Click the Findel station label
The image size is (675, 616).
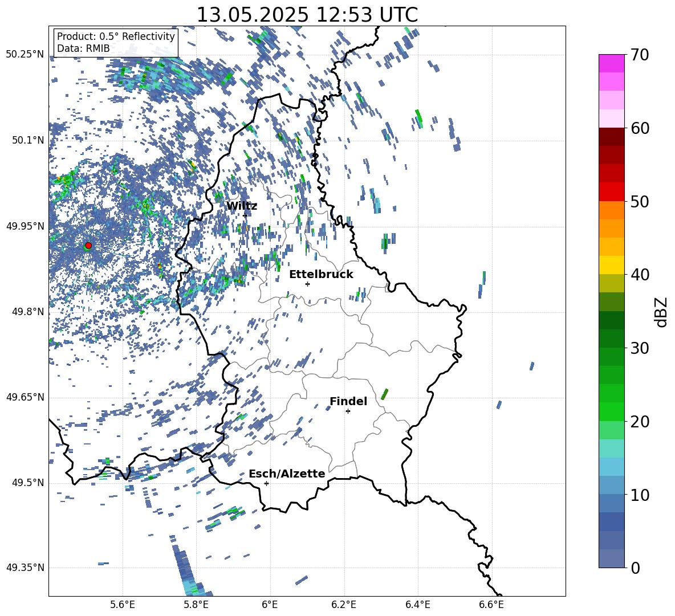click(x=348, y=401)
